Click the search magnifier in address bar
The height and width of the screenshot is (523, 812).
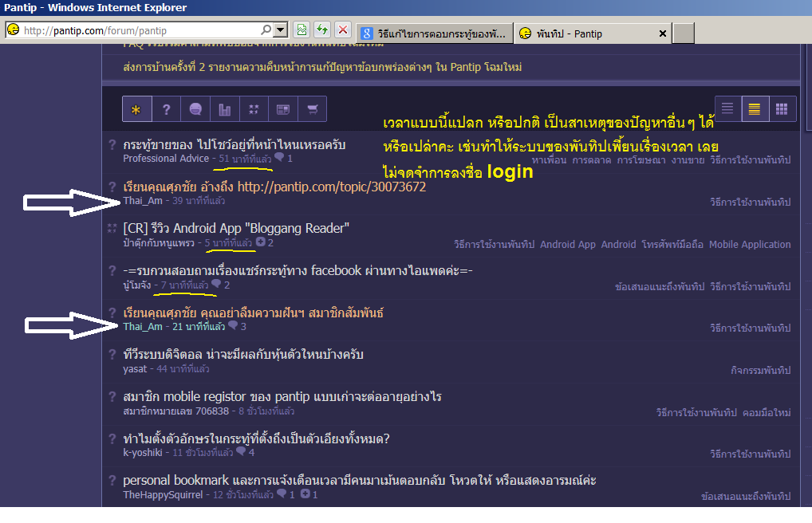[266, 30]
